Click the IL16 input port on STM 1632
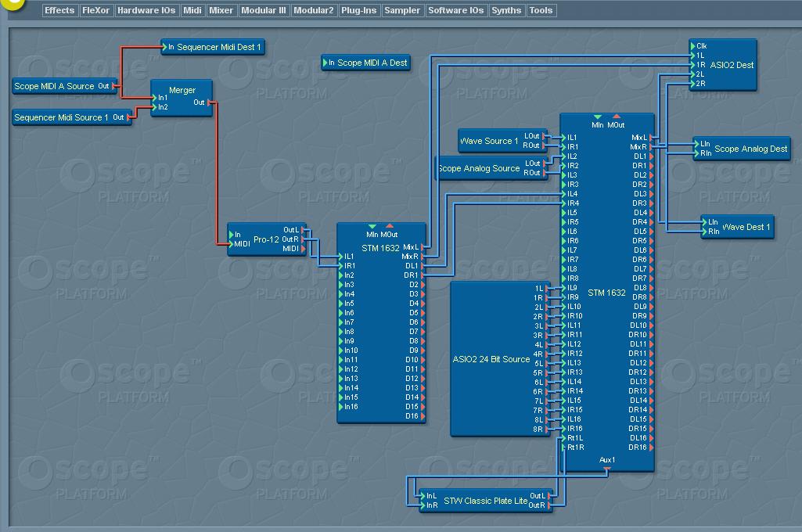The height and width of the screenshot is (532, 802). pos(563,419)
